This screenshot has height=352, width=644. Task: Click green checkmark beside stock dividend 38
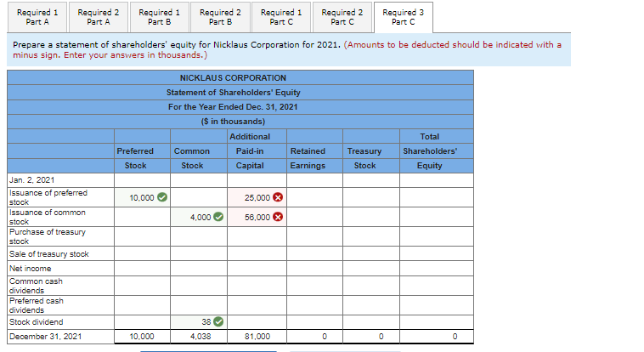219,321
